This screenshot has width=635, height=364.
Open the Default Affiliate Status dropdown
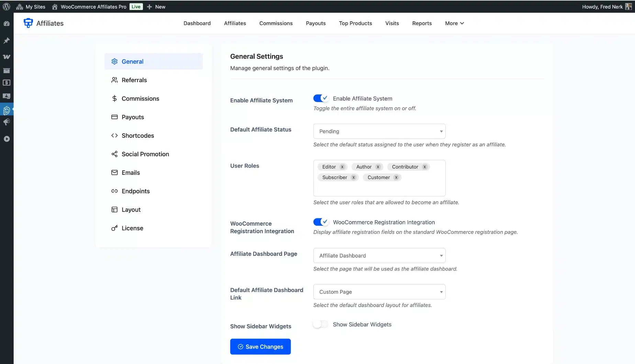(x=379, y=131)
